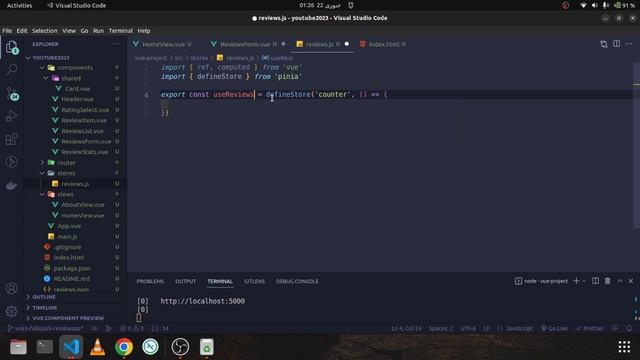640x360 pixels.
Task: Kill terminal with trash icon
Action: [607, 281]
